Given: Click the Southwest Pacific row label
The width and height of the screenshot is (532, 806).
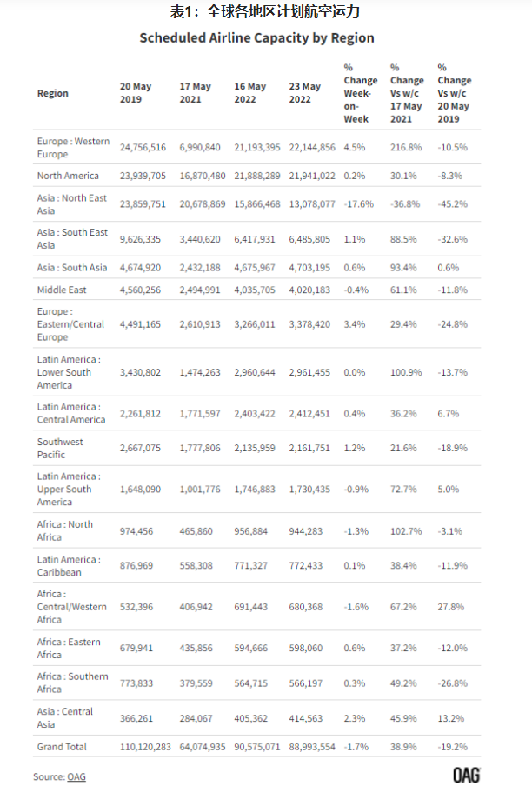Looking at the screenshot, I should click(x=60, y=449).
